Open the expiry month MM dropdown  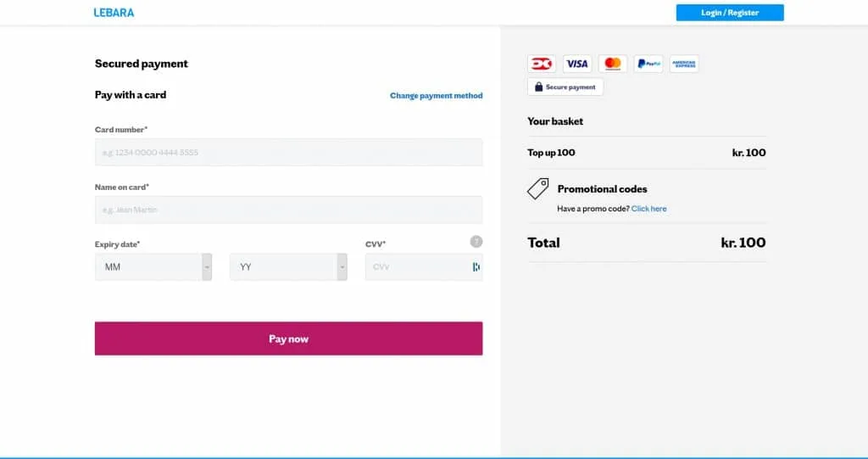153,267
